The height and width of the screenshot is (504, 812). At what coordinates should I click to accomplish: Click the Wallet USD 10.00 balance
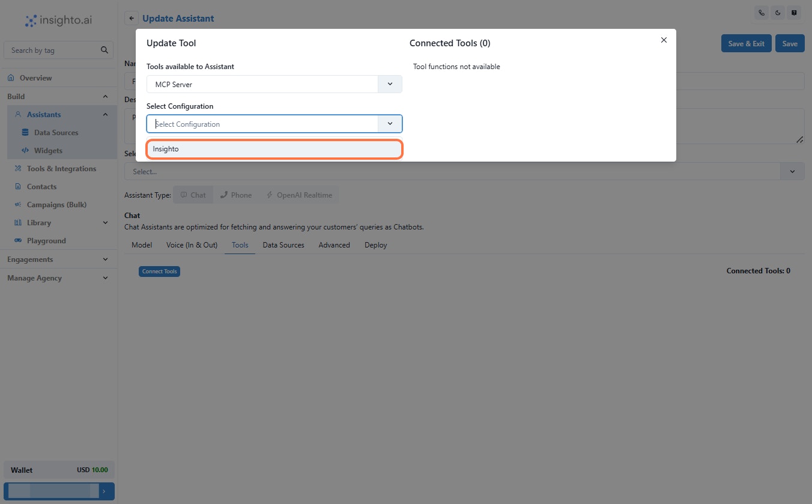tap(59, 470)
